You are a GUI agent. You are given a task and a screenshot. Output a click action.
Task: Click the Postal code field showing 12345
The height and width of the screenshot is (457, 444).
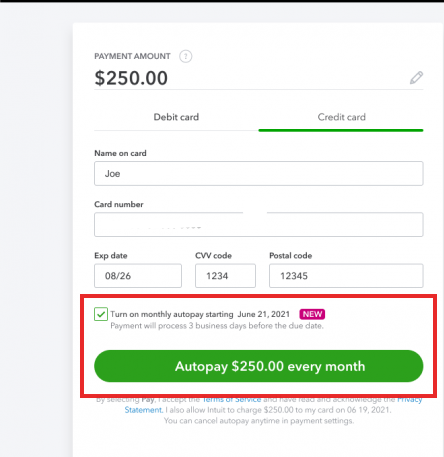[346, 276]
